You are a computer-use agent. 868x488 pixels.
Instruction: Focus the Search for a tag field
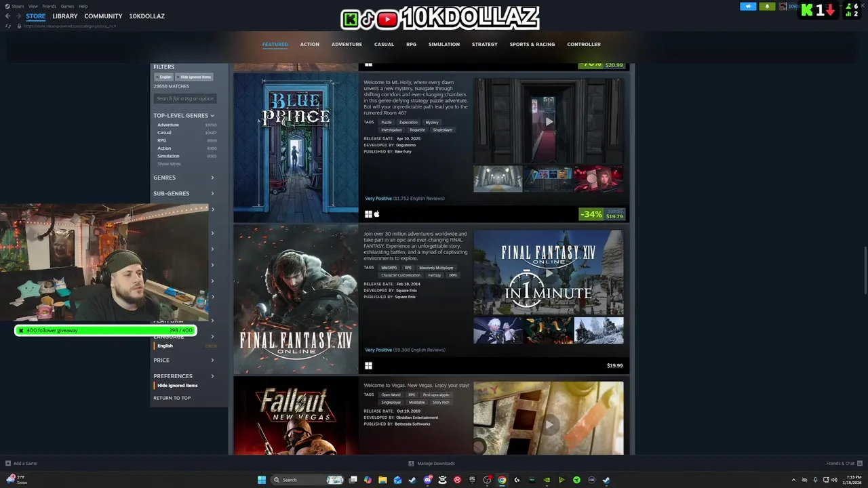185,99
